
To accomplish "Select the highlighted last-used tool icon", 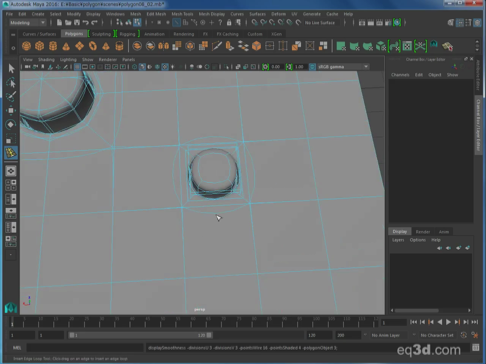I will [x=11, y=153].
